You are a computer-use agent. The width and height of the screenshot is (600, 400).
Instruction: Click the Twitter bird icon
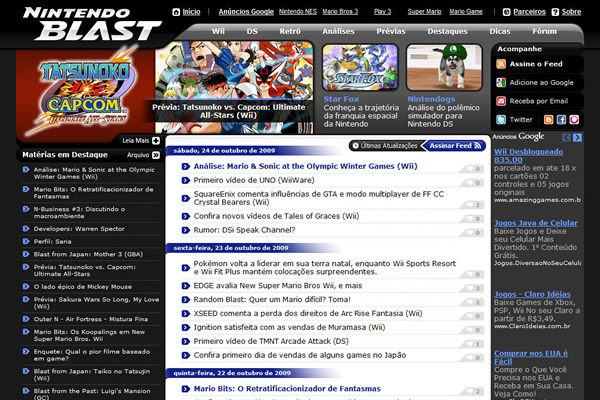(x=501, y=119)
